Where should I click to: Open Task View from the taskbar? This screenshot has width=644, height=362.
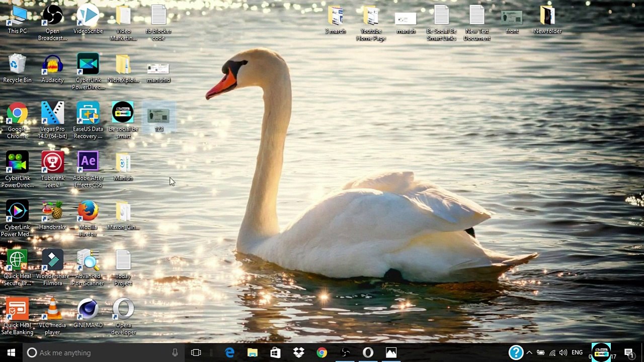(x=196, y=352)
